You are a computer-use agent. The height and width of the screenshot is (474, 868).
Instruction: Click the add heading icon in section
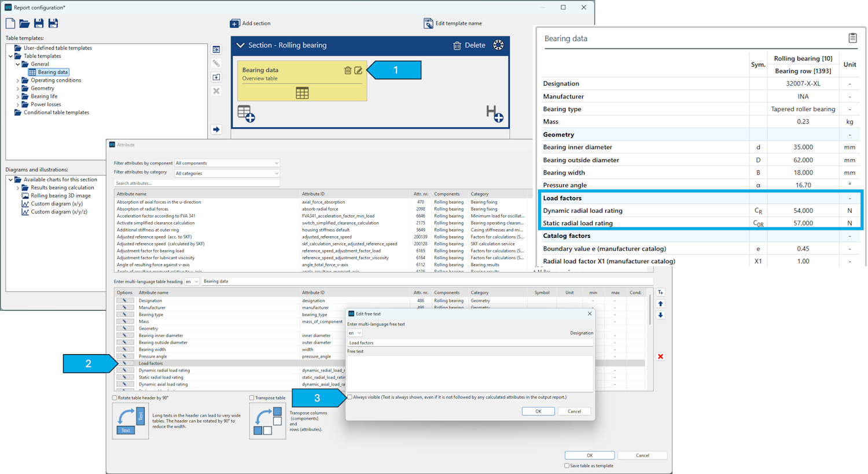494,113
